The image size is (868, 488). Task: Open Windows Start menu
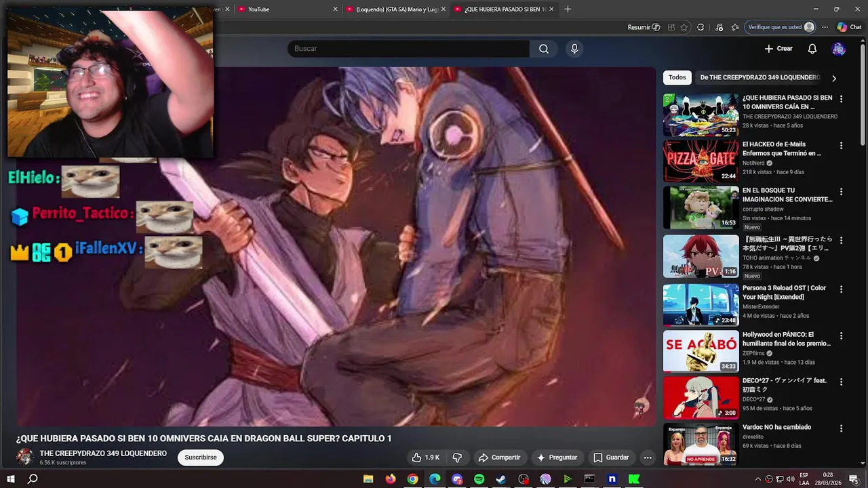click(11, 479)
